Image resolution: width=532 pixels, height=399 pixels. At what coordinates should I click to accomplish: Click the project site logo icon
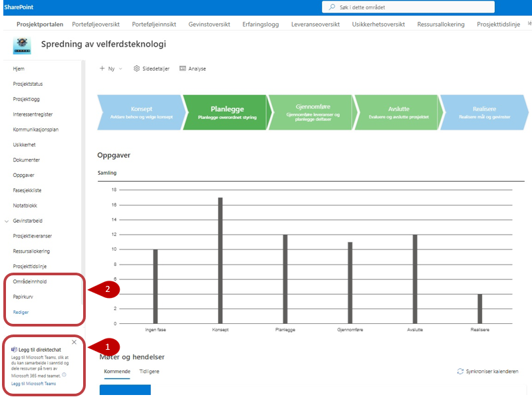(x=23, y=45)
